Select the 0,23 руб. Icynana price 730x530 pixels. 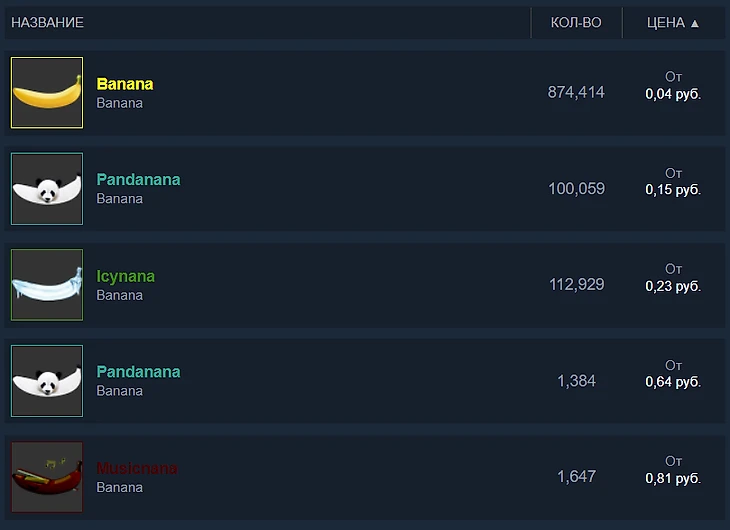(673, 286)
